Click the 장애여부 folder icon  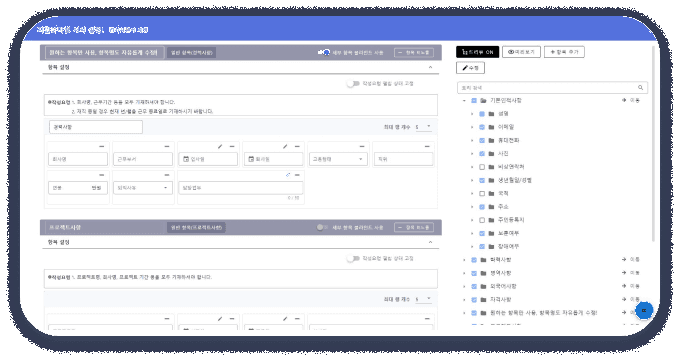(x=491, y=247)
